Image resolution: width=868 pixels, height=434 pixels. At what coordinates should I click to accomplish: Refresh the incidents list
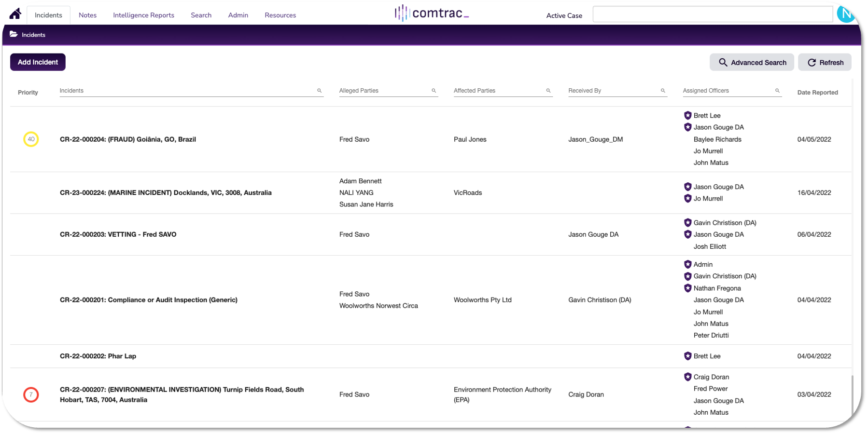(825, 62)
